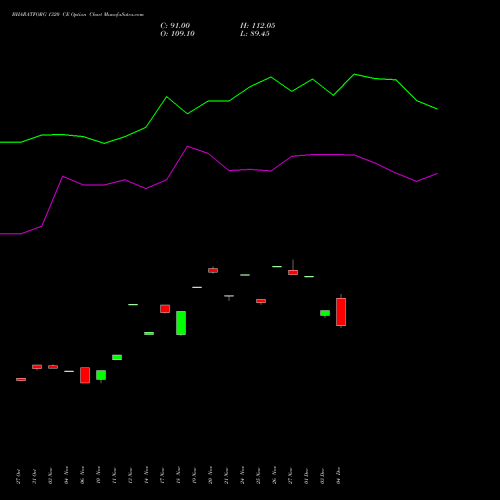Screen dimensions: 500x500
Task: Click the 10 Nov date label
Action: coord(98,475)
